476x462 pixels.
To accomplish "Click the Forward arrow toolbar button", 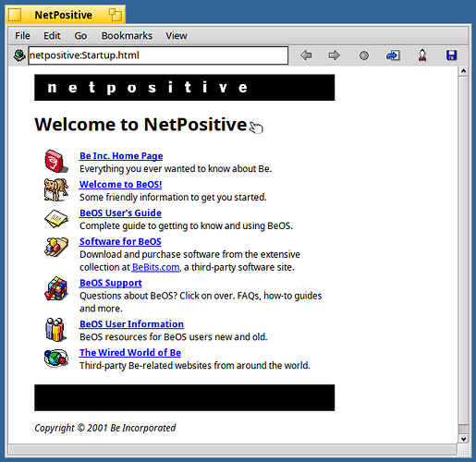I will point(334,55).
